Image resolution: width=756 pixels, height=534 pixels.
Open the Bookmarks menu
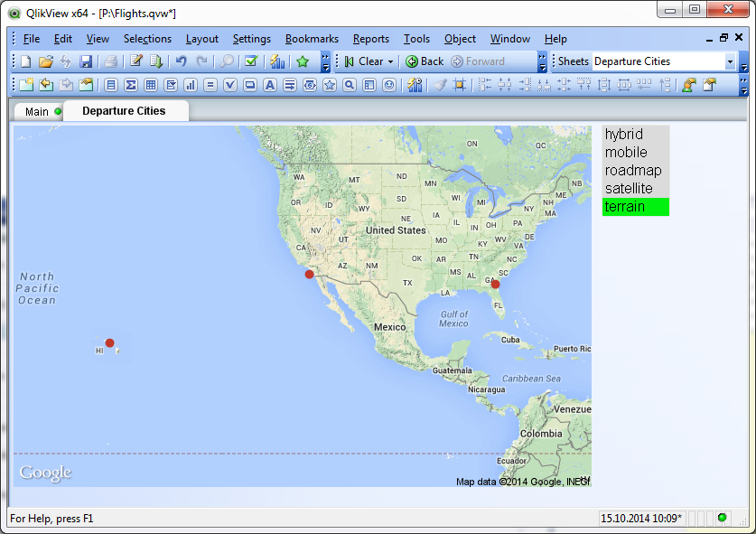point(312,39)
